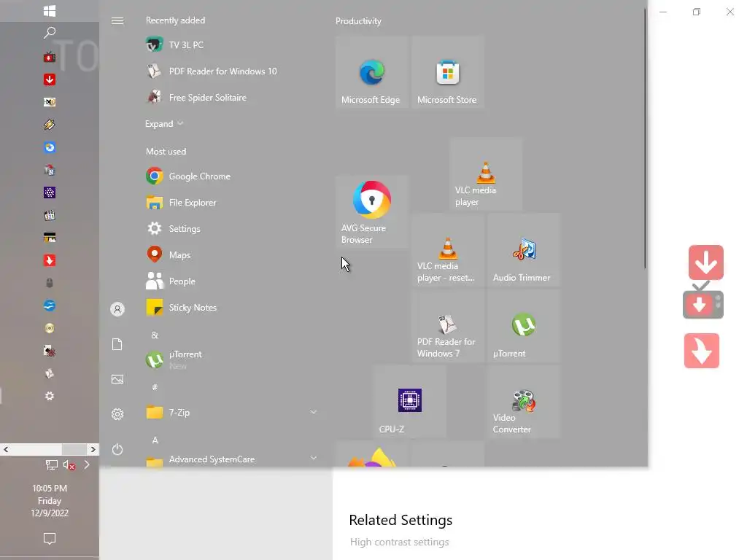Click the taskbar search magnifier icon

point(50,32)
